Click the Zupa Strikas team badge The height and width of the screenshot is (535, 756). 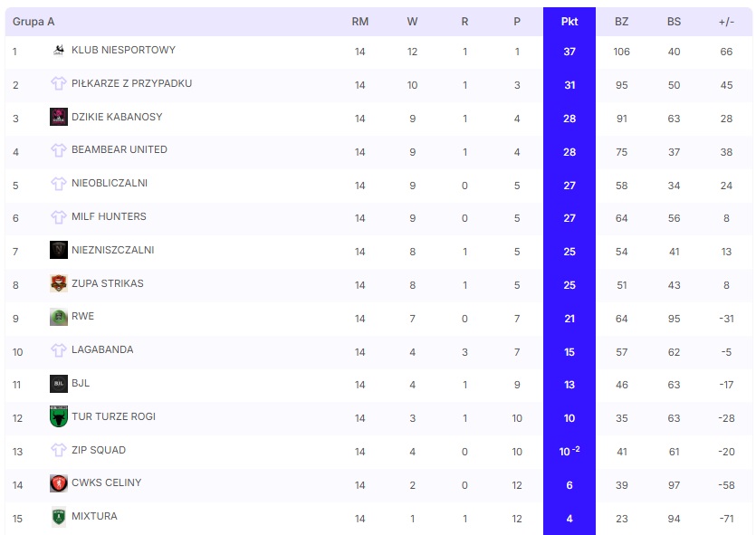click(59, 283)
